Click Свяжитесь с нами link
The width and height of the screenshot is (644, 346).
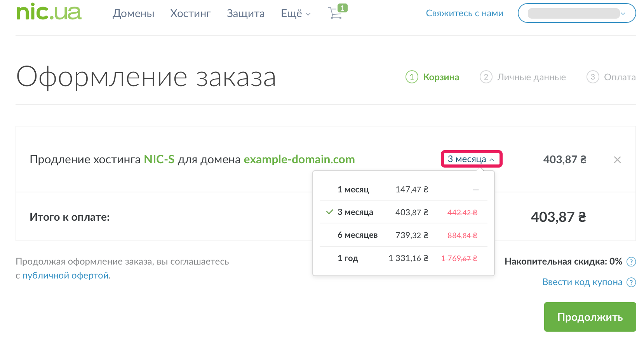pos(465,13)
